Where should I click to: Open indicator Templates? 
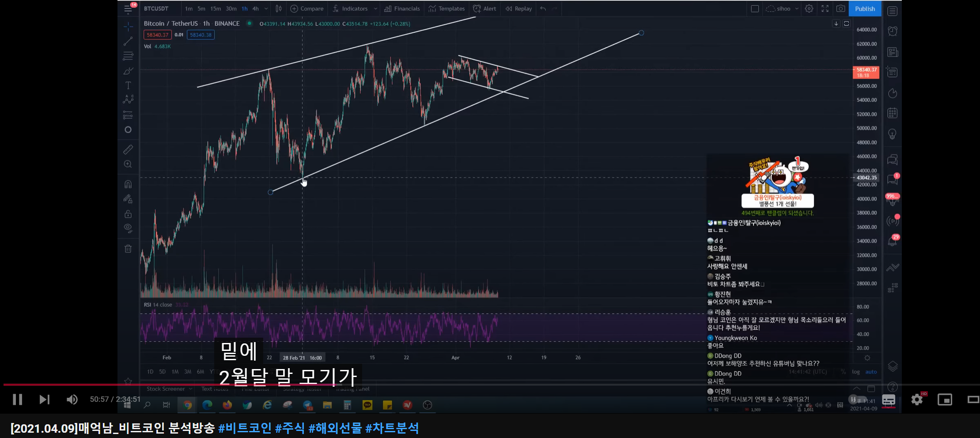[x=446, y=8]
